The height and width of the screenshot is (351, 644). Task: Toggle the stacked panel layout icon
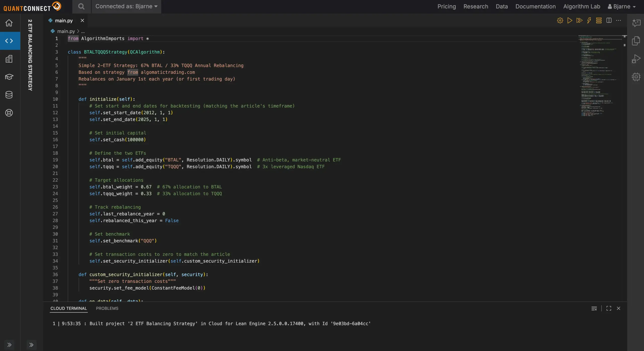(599, 20)
